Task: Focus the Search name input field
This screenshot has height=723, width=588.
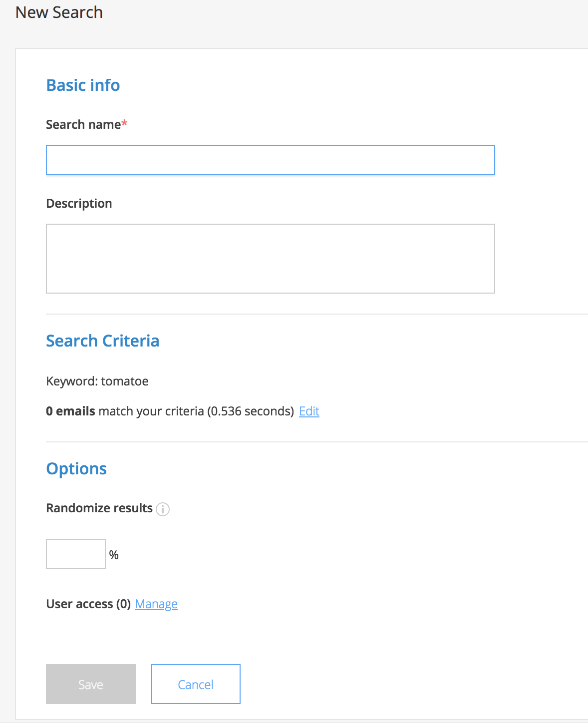Action: coord(271,160)
